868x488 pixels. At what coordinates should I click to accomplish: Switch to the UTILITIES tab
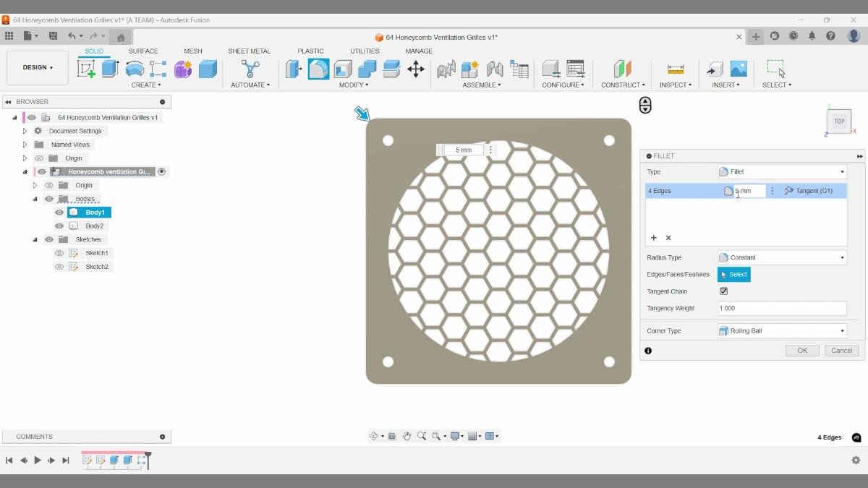pyautogui.click(x=365, y=51)
